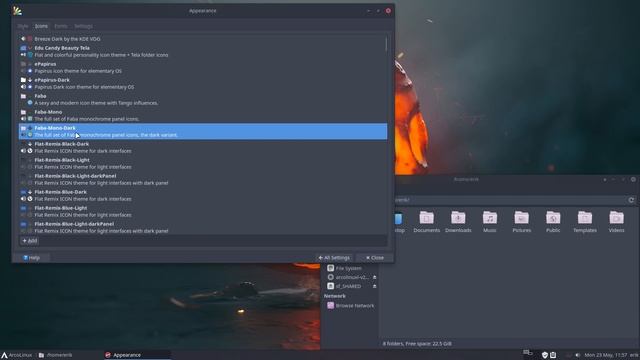The width and height of the screenshot is (640, 360).
Task: Select the ePapirus icon theme
Action: (203, 67)
